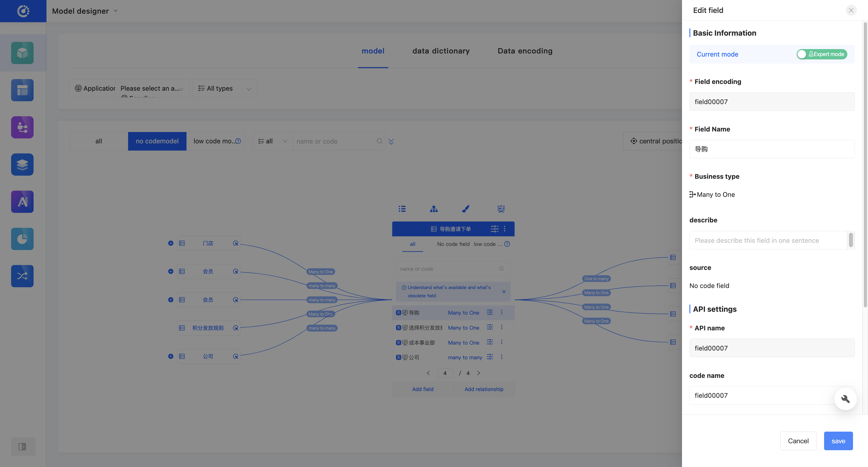Select the list view icon above model
The image size is (868, 467).
tap(402, 209)
